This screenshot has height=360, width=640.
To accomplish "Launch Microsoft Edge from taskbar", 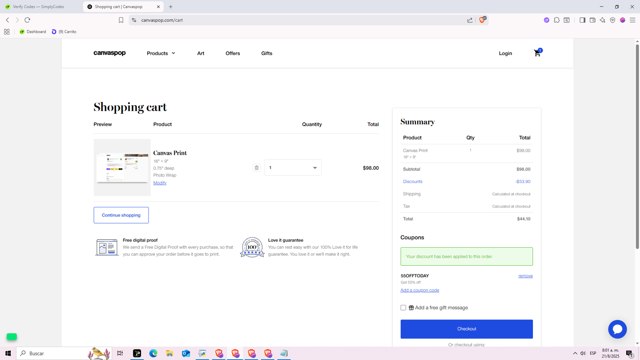I will pyautogui.click(x=153, y=353).
